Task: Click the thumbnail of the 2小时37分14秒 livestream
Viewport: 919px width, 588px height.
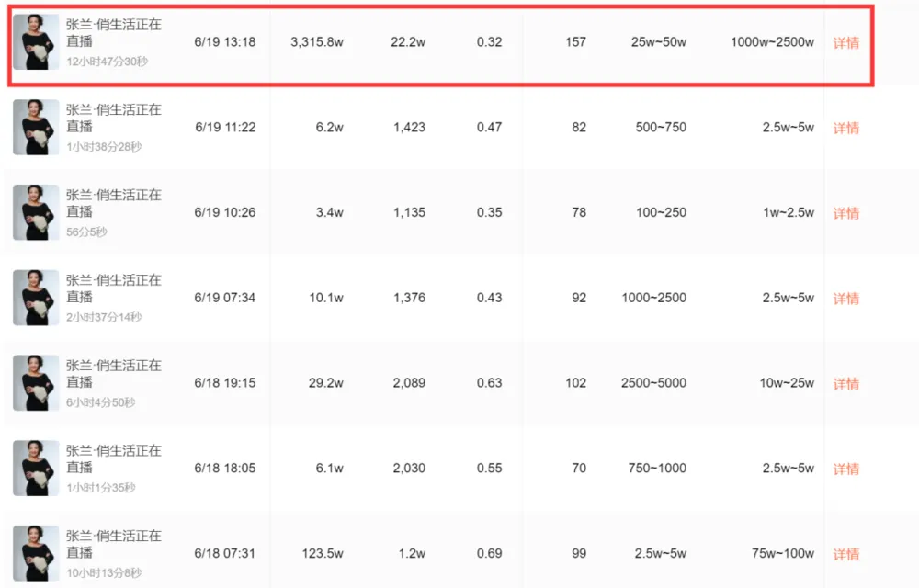Action: pyautogui.click(x=36, y=298)
